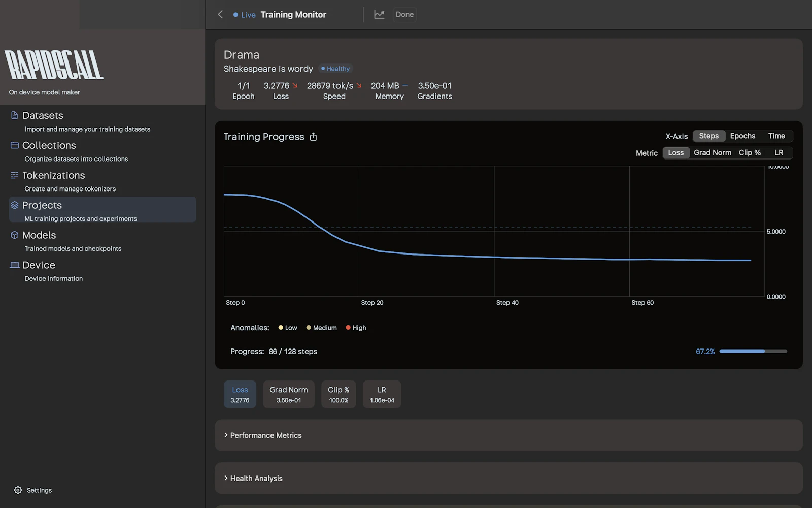Viewport: 812px width, 508px height.
Task: Expand the Performance Metrics section
Action: point(509,435)
